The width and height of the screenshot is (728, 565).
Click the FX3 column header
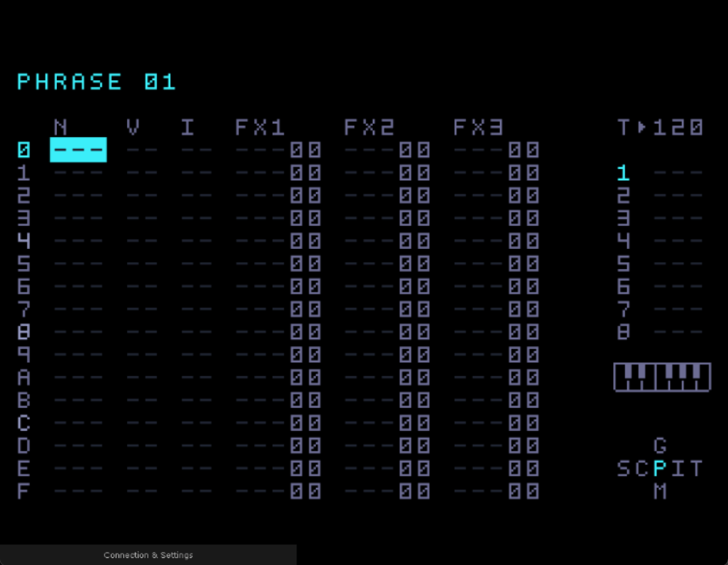click(478, 128)
